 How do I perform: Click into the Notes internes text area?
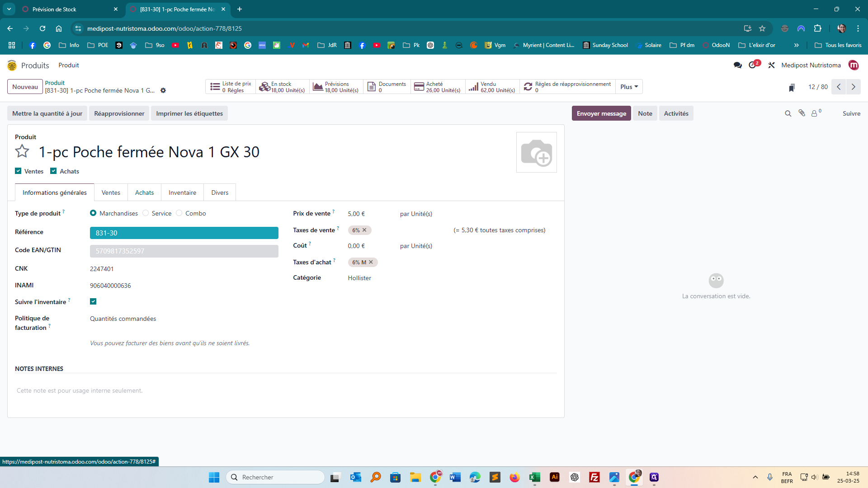286,390
